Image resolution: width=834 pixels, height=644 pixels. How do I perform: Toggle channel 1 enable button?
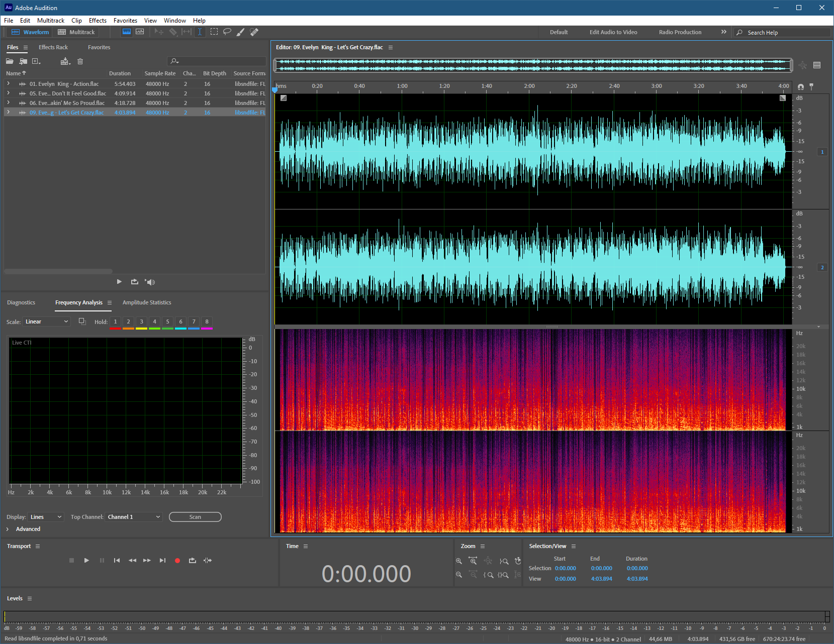(x=822, y=152)
